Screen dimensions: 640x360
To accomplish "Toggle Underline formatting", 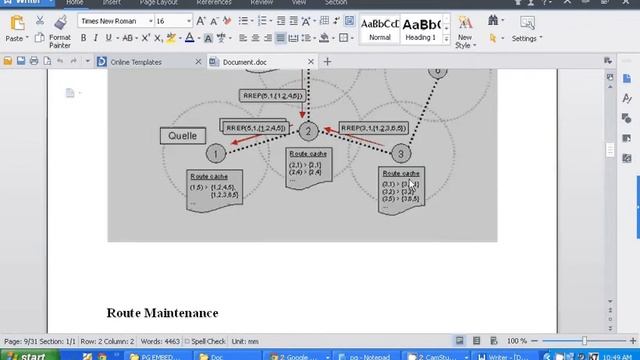I will coord(108,38).
